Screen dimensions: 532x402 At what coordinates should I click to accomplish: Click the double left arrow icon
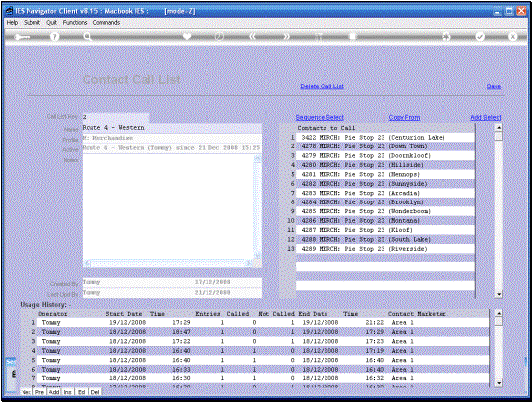[x=253, y=36]
